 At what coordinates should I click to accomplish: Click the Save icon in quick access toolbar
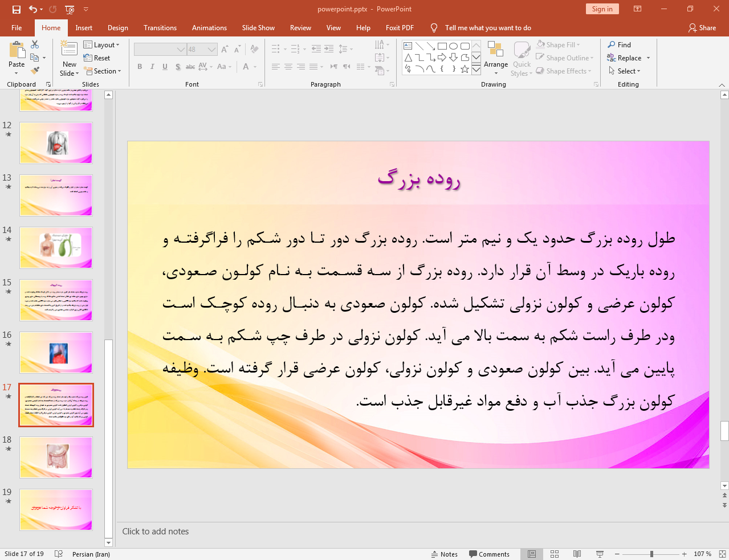[x=16, y=9]
